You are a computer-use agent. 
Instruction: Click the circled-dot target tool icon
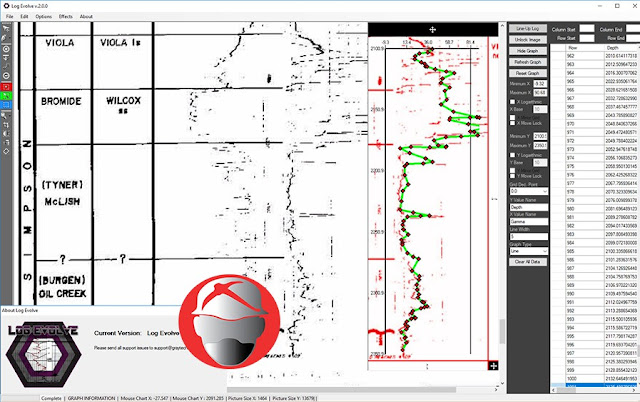6,49
